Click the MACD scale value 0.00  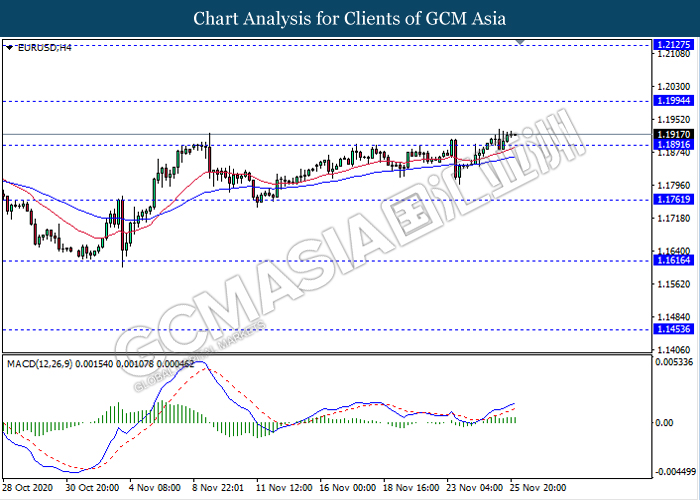(664, 423)
